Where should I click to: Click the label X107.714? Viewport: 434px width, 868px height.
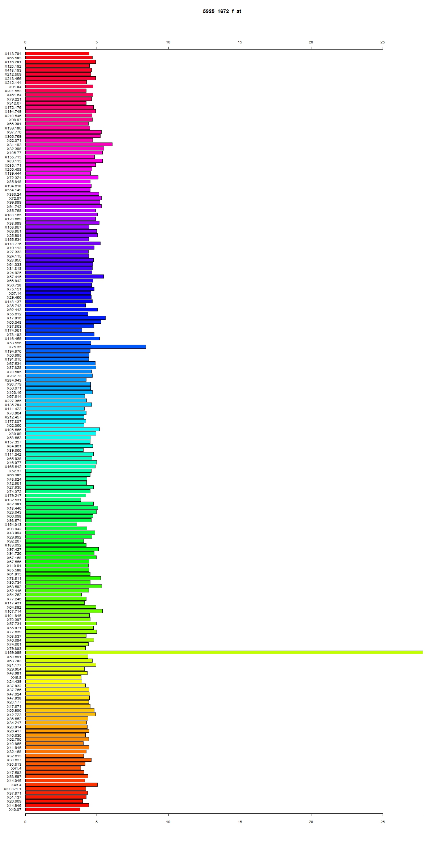tap(13, 611)
